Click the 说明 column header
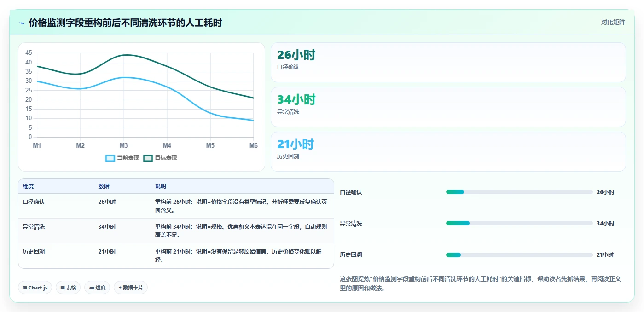This screenshot has height=312, width=644. tap(161, 186)
